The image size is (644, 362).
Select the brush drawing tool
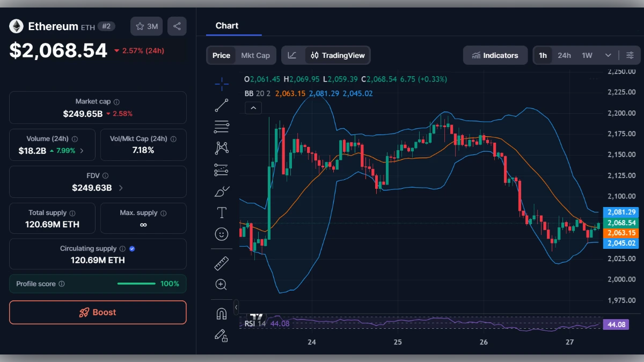(x=222, y=191)
